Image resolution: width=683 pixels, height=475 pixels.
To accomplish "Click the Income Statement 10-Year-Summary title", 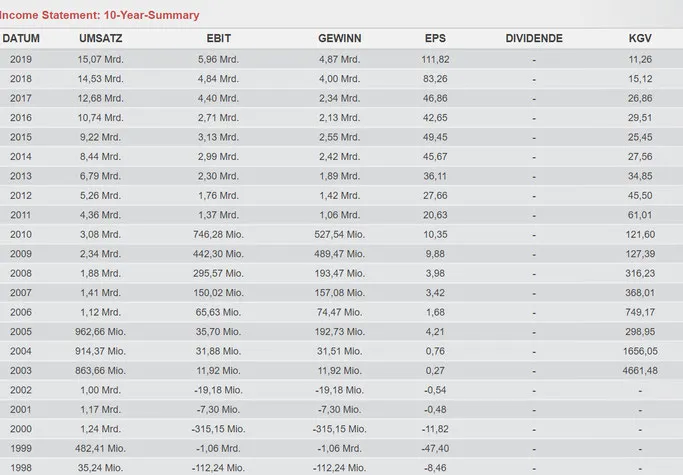I will [x=99, y=15].
